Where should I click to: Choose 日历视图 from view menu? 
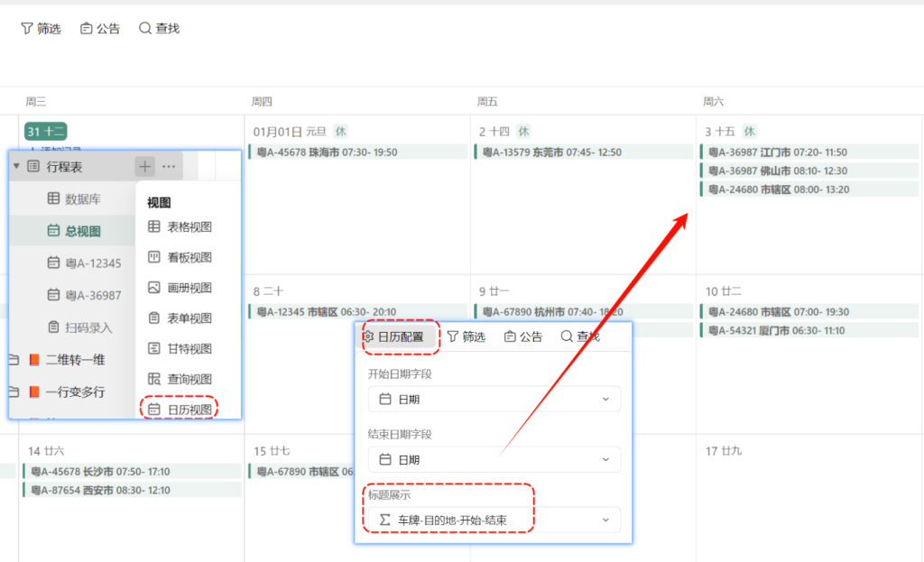pos(180,409)
